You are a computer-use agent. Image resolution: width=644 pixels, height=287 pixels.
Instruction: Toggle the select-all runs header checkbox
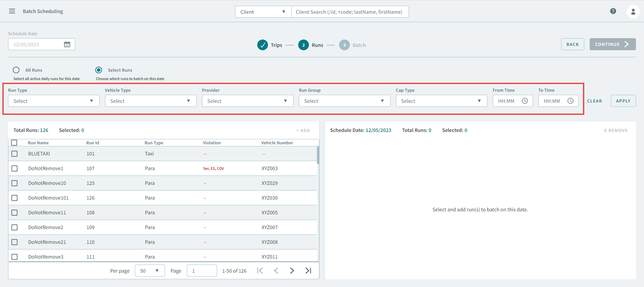[x=14, y=143]
